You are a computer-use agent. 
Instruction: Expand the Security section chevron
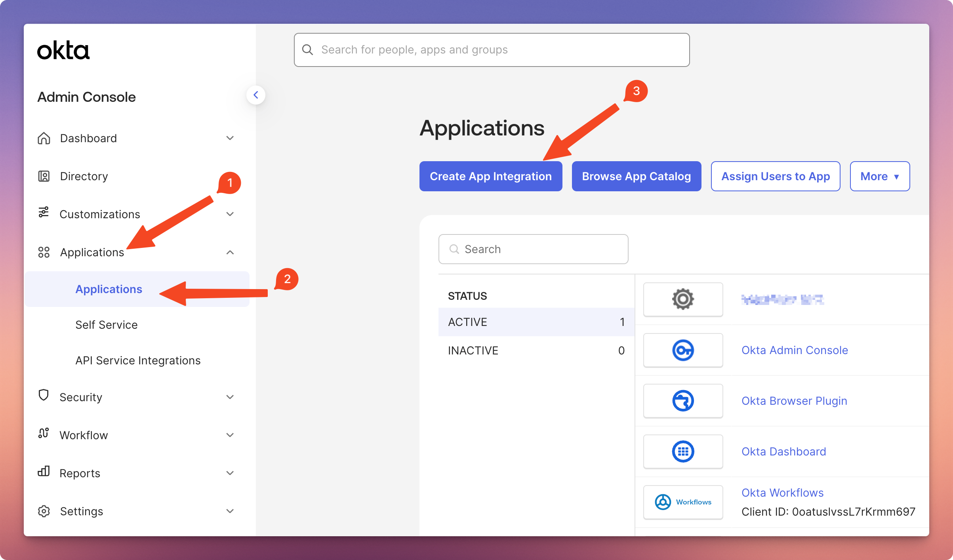(x=230, y=397)
